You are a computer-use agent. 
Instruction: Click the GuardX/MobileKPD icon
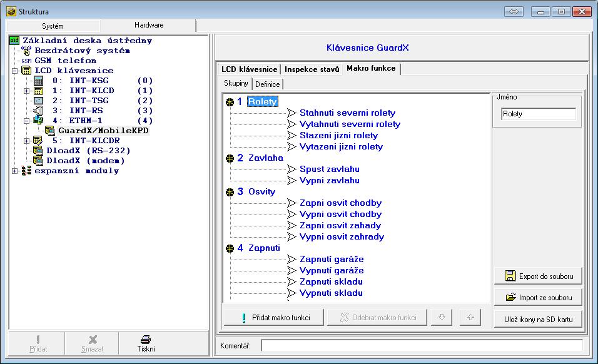[x=50, y=131]
